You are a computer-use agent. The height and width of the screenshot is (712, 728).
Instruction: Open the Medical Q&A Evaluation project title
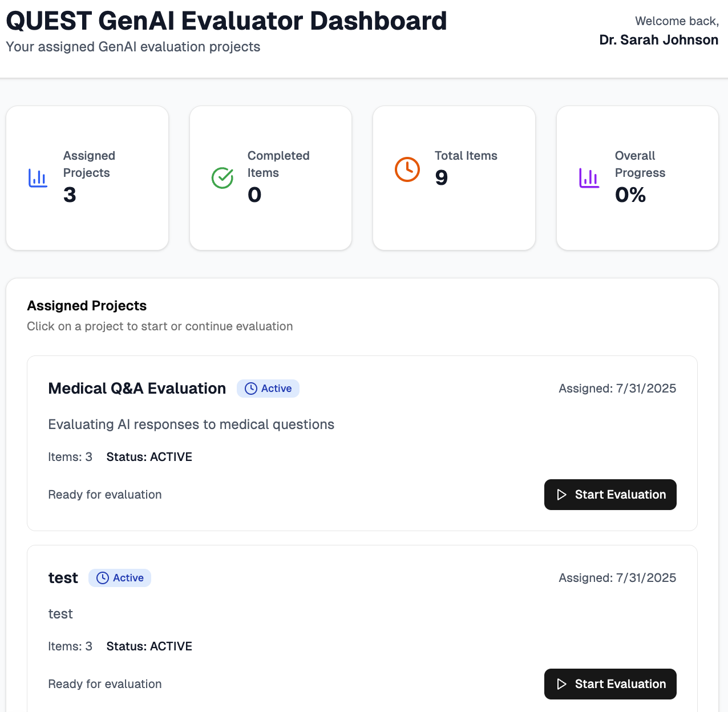(x=137, y=389)
